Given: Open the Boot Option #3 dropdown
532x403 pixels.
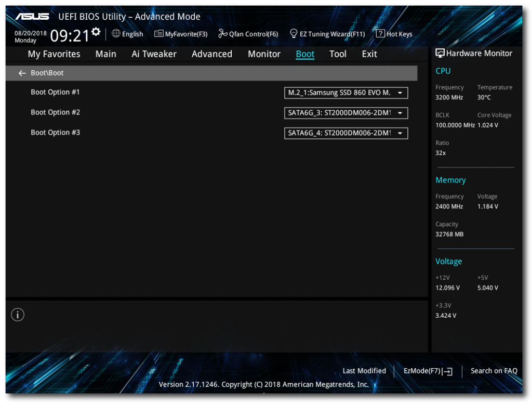Looking at the screenshot, I should coord(400,133).
